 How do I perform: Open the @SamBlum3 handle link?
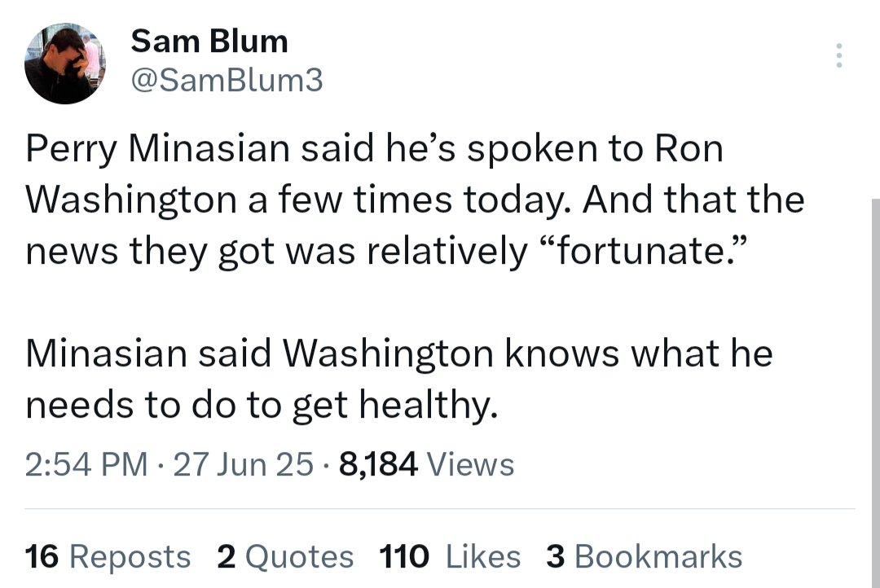[227, 81]
